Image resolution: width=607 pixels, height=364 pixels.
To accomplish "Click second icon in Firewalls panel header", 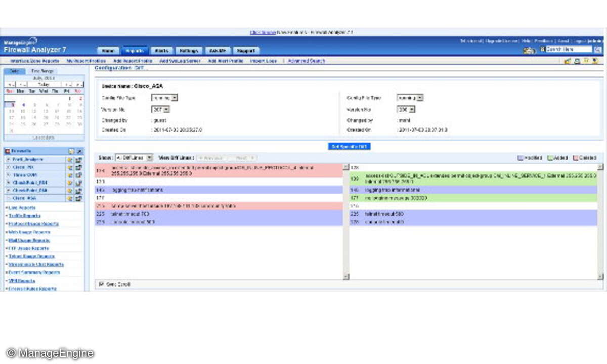I will [x=79, y=151].
